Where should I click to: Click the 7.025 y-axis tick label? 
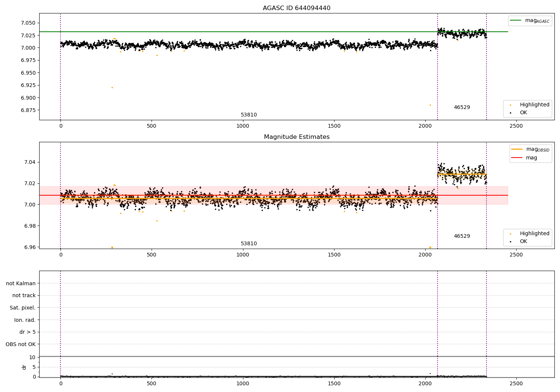click(28, 35)
